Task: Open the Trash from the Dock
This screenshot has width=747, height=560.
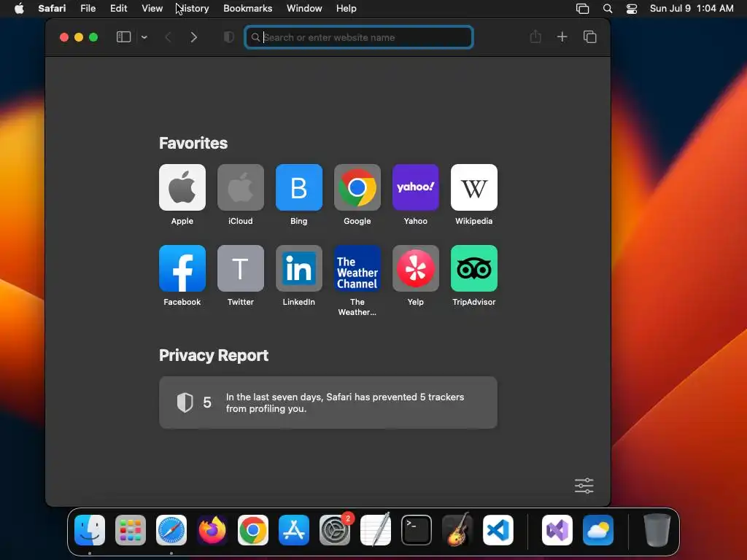Action: click(x=657, y=530)
